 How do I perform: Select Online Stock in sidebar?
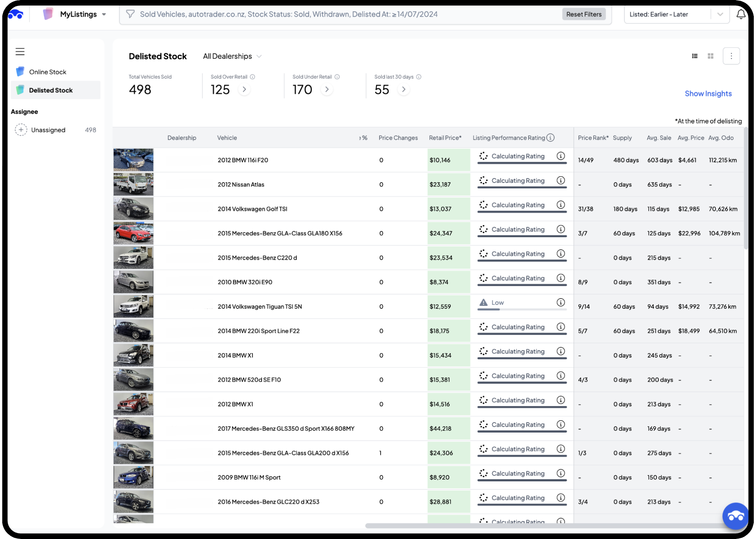[x=48, y=72]
